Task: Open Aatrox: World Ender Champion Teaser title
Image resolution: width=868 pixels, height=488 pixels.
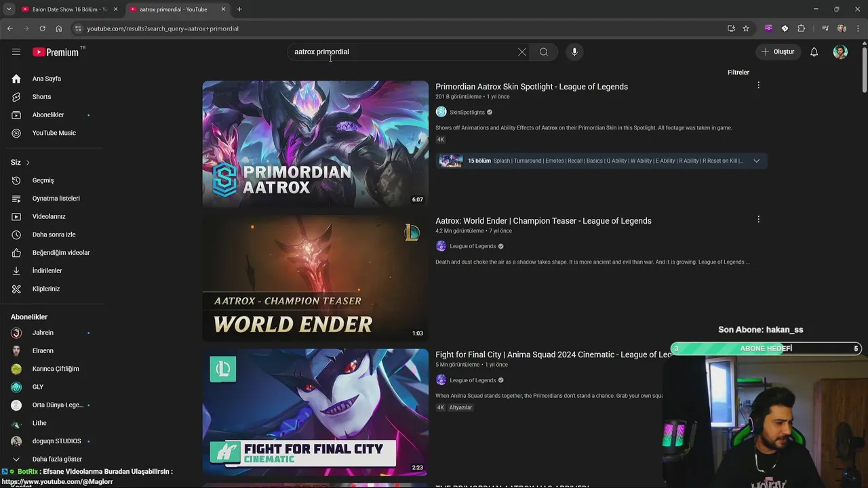Action: click(543, 221)
